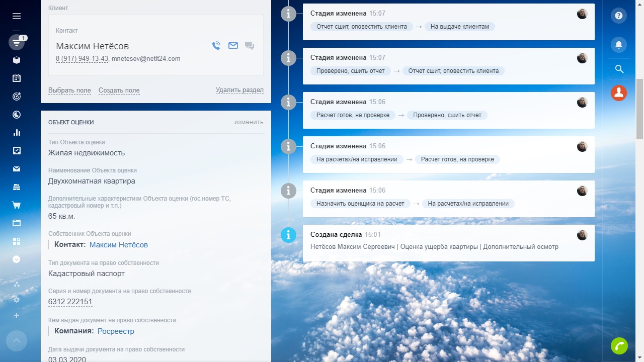This screenshot has height=362, width=644.
Task: Open the Росреестр company link
Action: coord(116,331)
